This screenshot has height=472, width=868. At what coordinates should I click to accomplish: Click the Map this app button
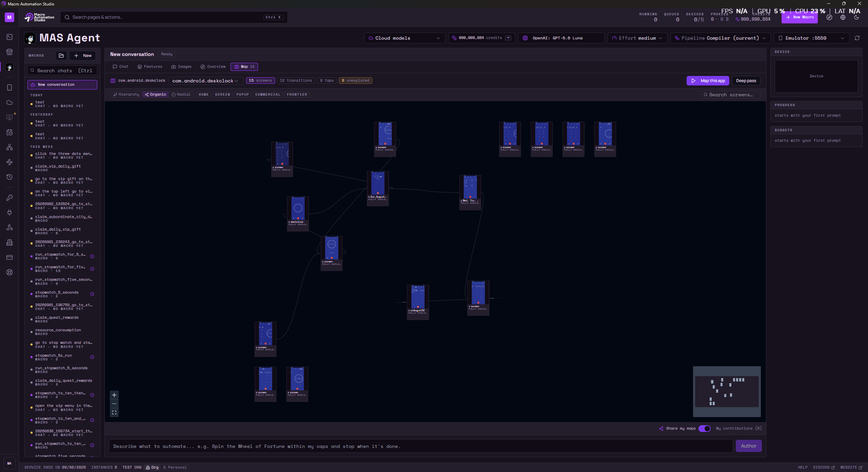[708, 81]
